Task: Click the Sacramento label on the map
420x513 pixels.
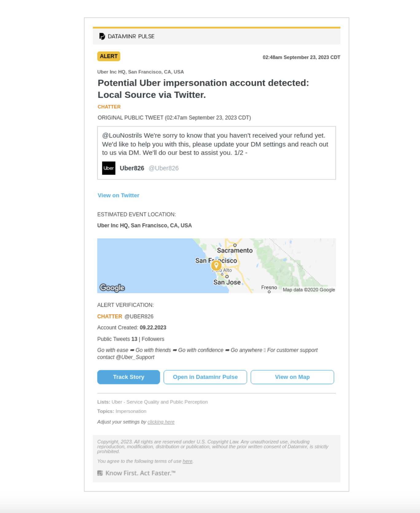Action: click(235, 250)
